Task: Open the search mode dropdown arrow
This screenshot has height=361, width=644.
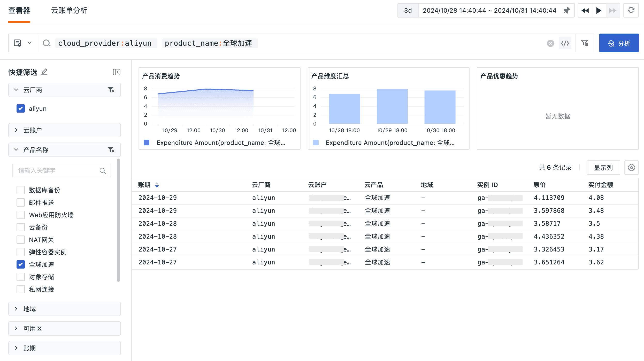Action: pyautogui.click(x=30, y=43)
